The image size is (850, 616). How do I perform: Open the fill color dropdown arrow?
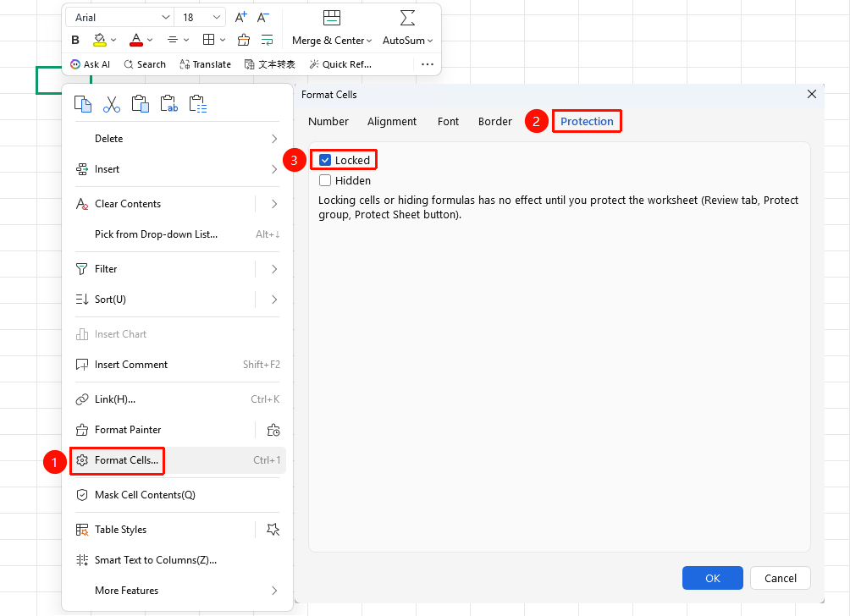point(113,40)
